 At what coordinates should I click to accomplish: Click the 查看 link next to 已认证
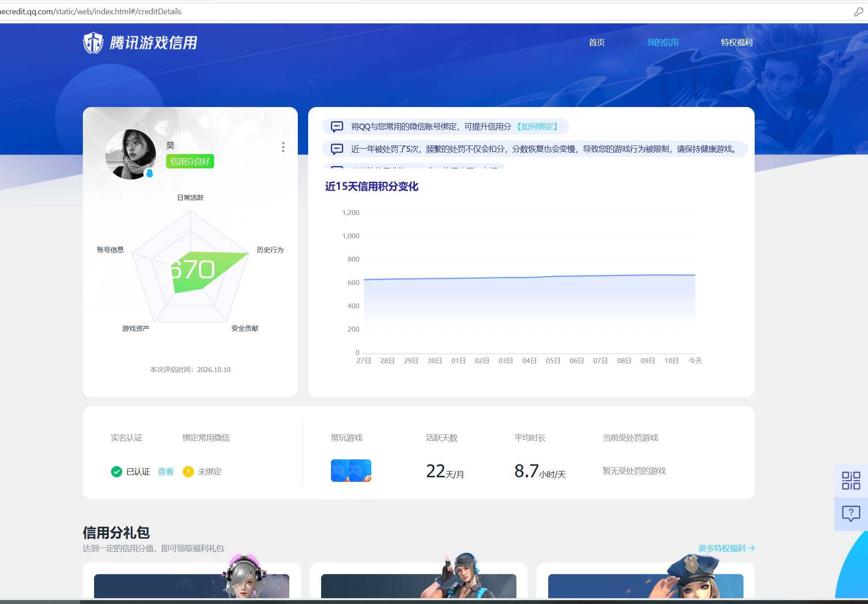pos(166,472)
